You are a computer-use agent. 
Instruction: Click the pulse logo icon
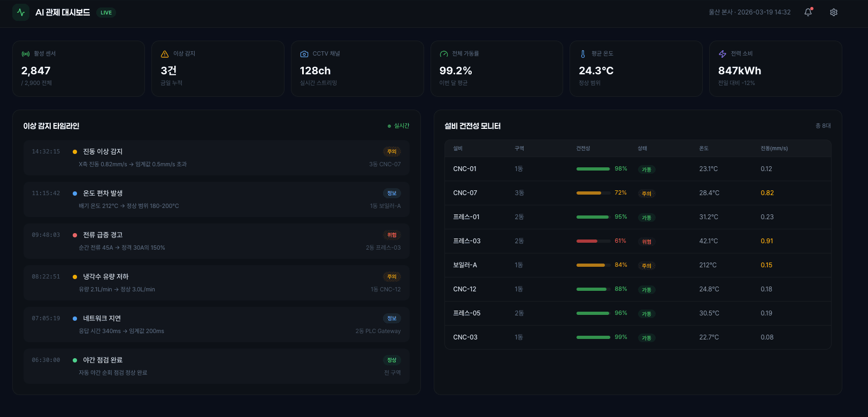(21, 12)
